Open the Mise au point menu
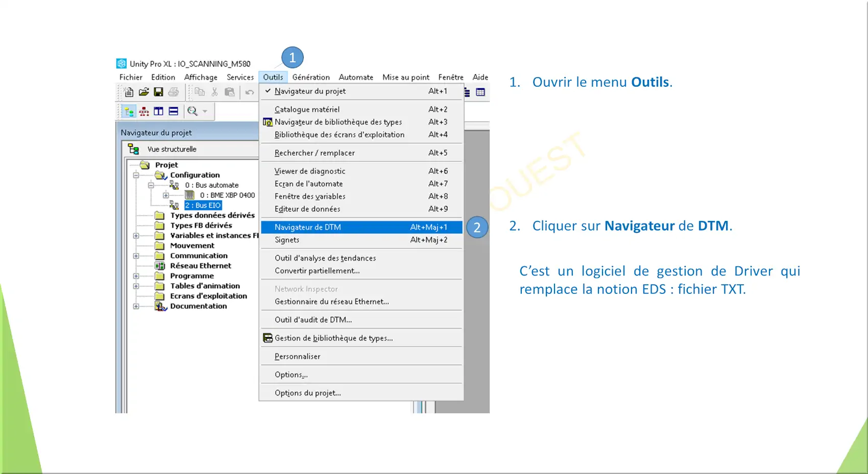 click(x=406, y=77)
